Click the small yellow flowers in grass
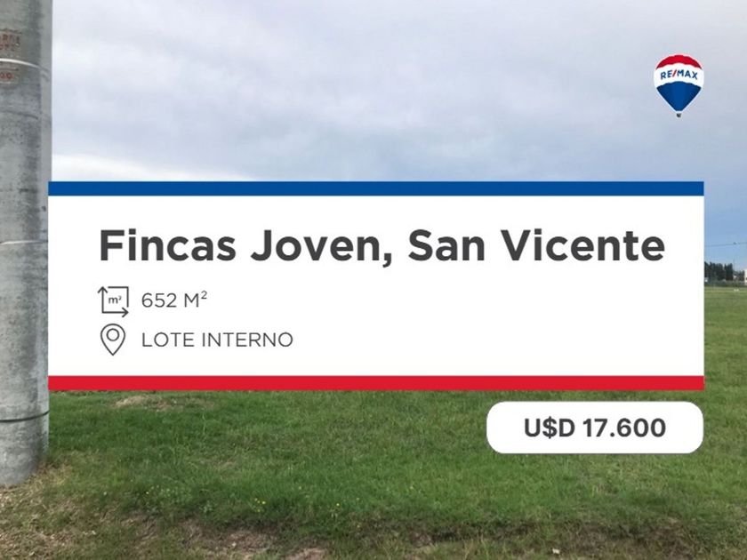The height and width of the screenshot is (560, 747). pyautogui.click(x=260, y=502)
